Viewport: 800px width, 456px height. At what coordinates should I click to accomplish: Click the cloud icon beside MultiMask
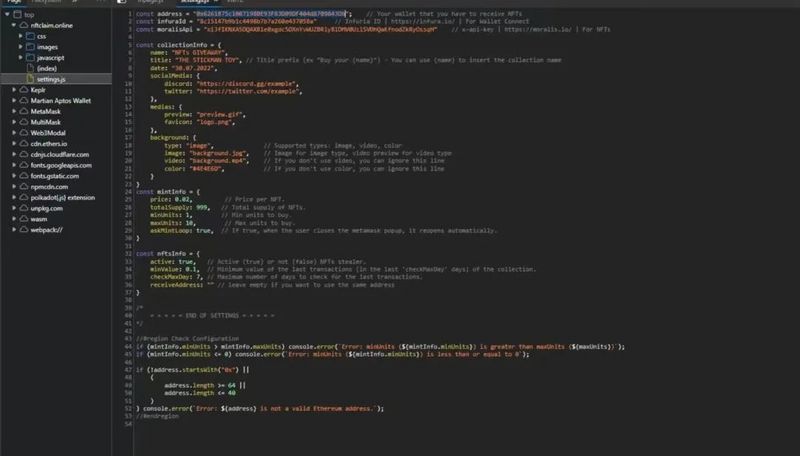[24, 122]
